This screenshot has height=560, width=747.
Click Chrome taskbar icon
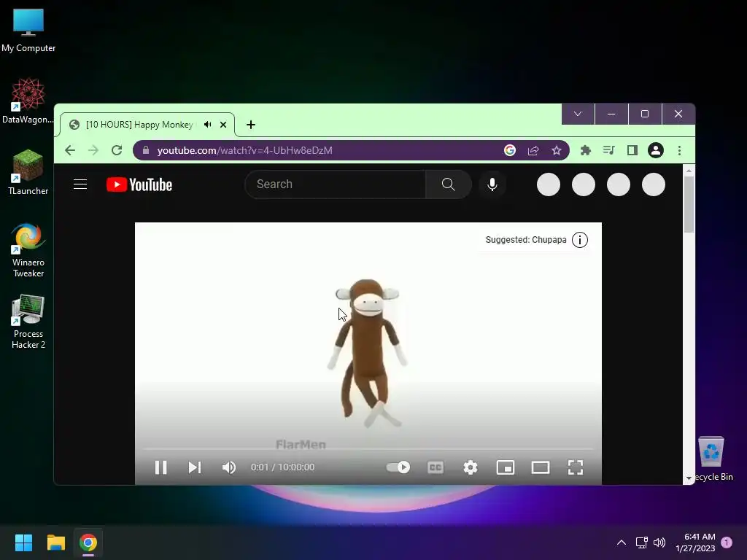88,542
